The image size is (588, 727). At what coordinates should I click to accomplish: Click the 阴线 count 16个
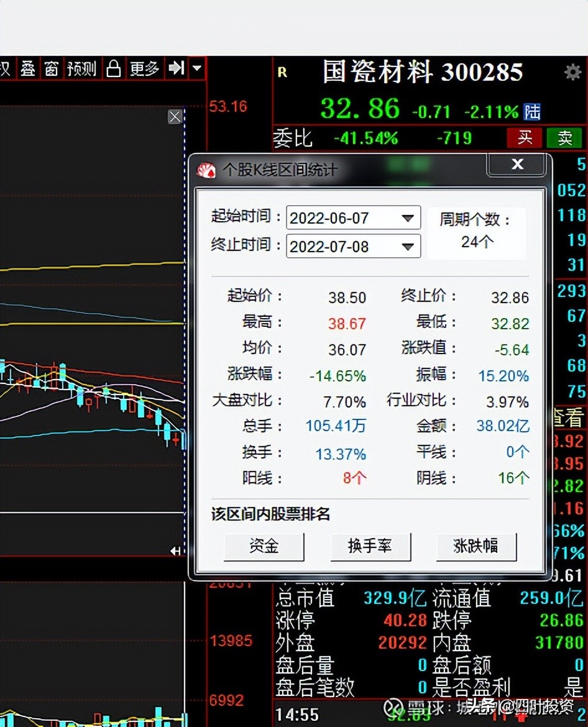[514, 478]
